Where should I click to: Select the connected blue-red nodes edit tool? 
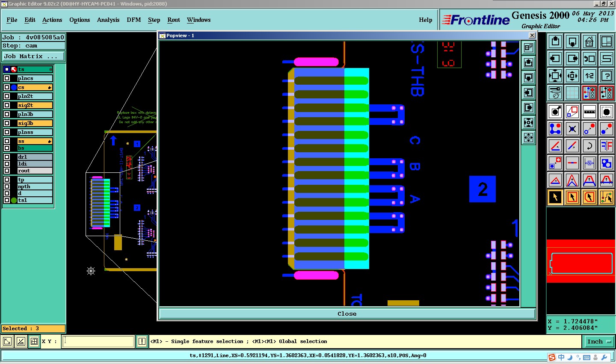click(555, 129)
